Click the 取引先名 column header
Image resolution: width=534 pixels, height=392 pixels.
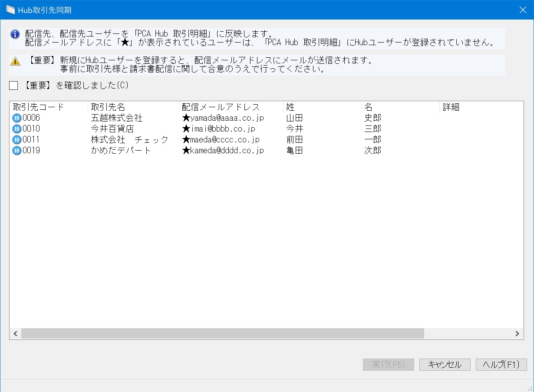tap(133, 107)
